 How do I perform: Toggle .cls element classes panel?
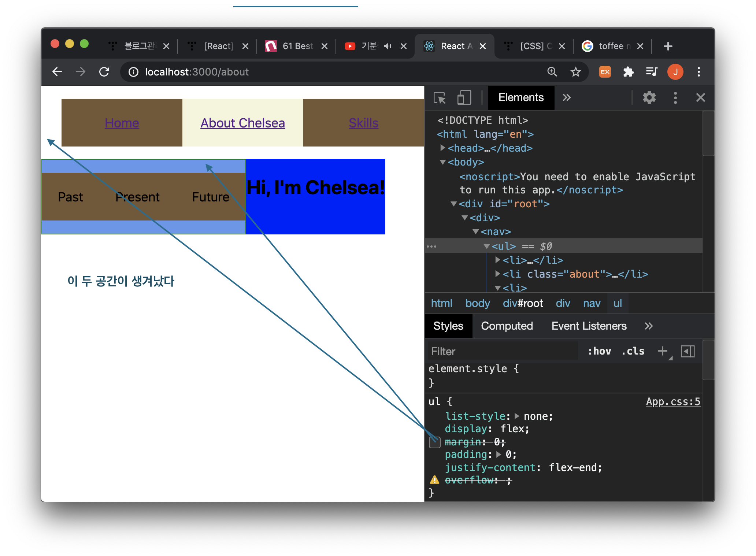coord(633,351)
